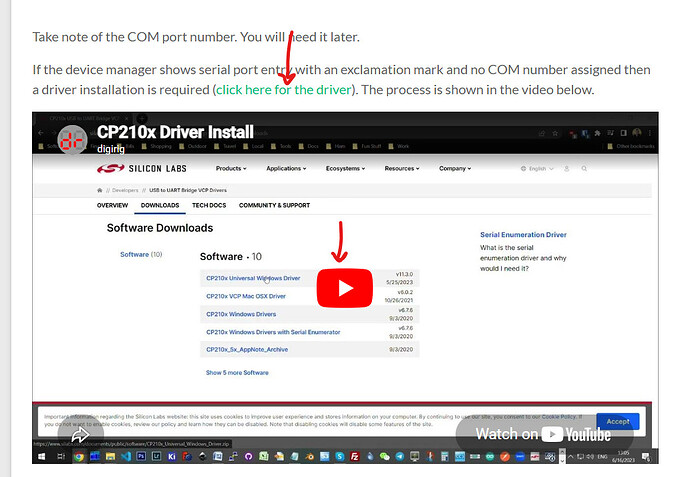Select the Software (10) filter link
Viewport: 690px width, 477px height.
point(141,254)
